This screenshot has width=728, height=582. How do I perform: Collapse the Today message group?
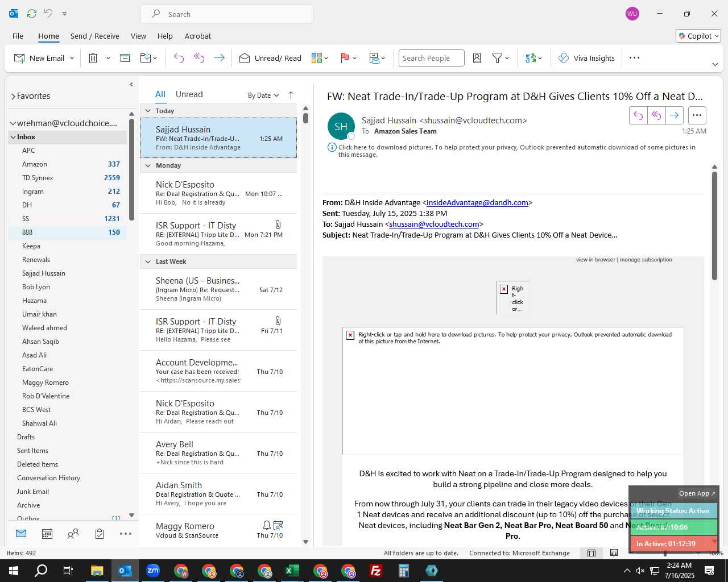pyautogui.click(x=148, y=111)
